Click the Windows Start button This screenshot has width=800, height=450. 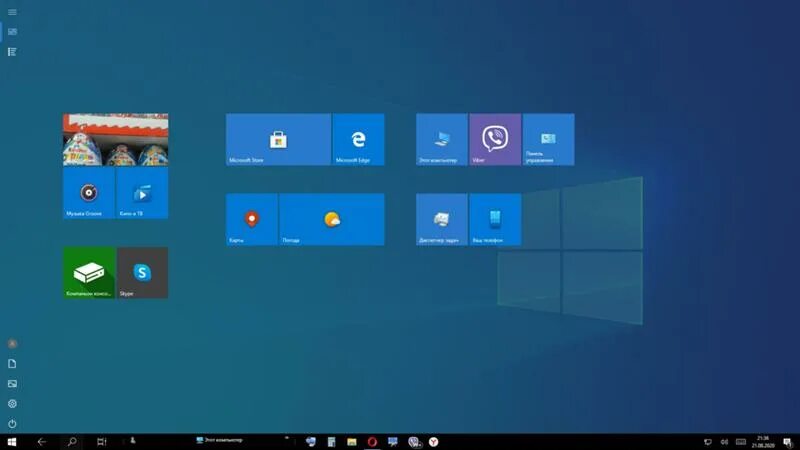[x=12, y=442]
